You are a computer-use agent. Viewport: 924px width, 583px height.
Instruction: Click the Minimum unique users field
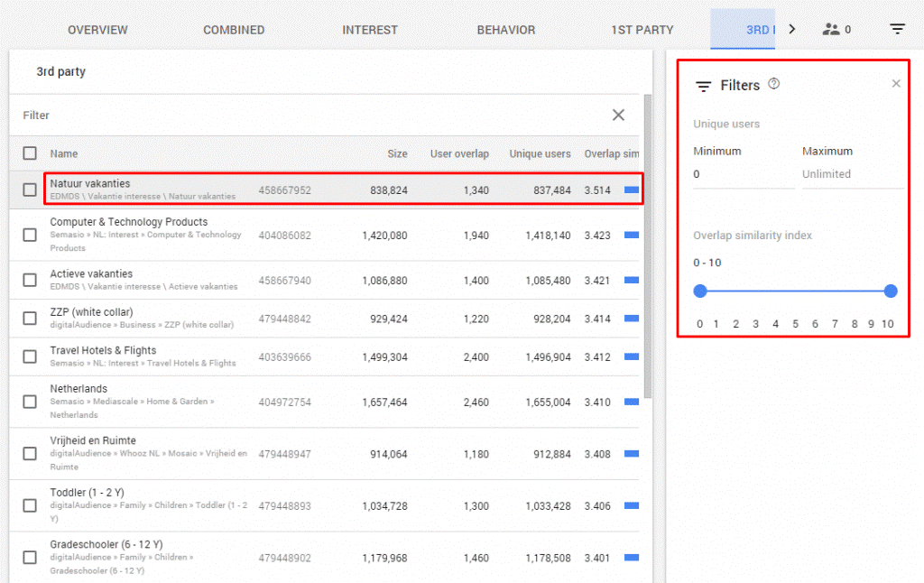pos(742,174)
